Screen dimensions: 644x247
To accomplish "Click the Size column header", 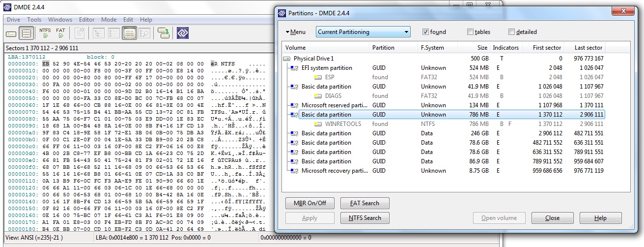I will 475,48.
